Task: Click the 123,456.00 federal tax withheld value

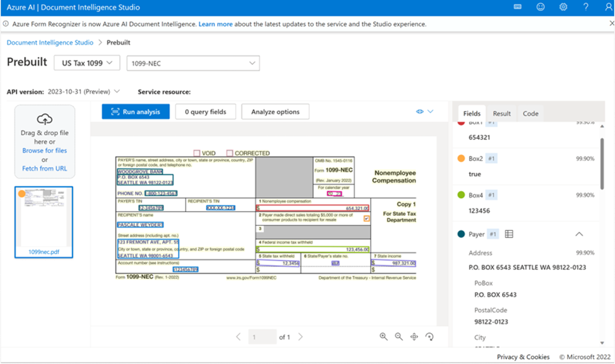Action: (x=313, y=249)
